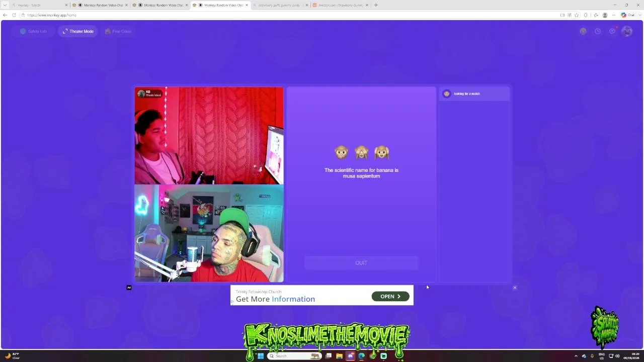Screen dimensions: 644x362
Task: Open the tab actions dropdown arrow
Action: [x=5, y=5]
